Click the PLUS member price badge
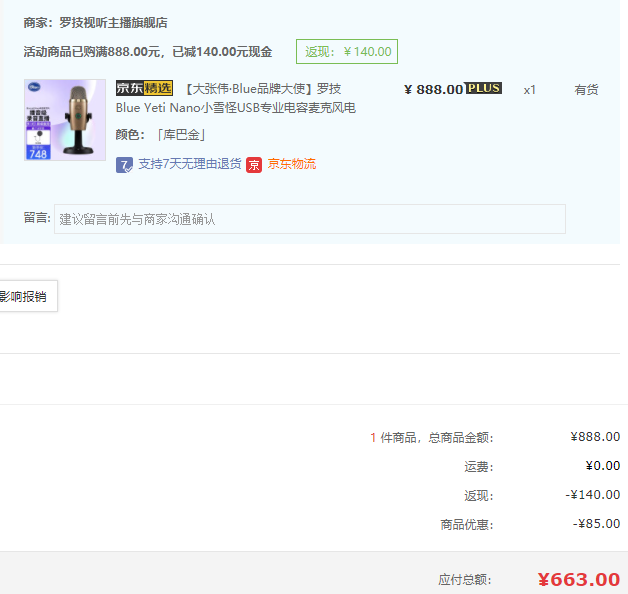The image size is (628, 594). [x=484, y=88]
